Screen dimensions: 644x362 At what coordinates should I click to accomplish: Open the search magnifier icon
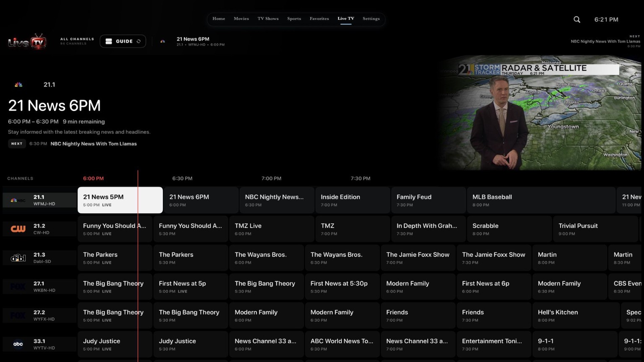pos(577,19)
